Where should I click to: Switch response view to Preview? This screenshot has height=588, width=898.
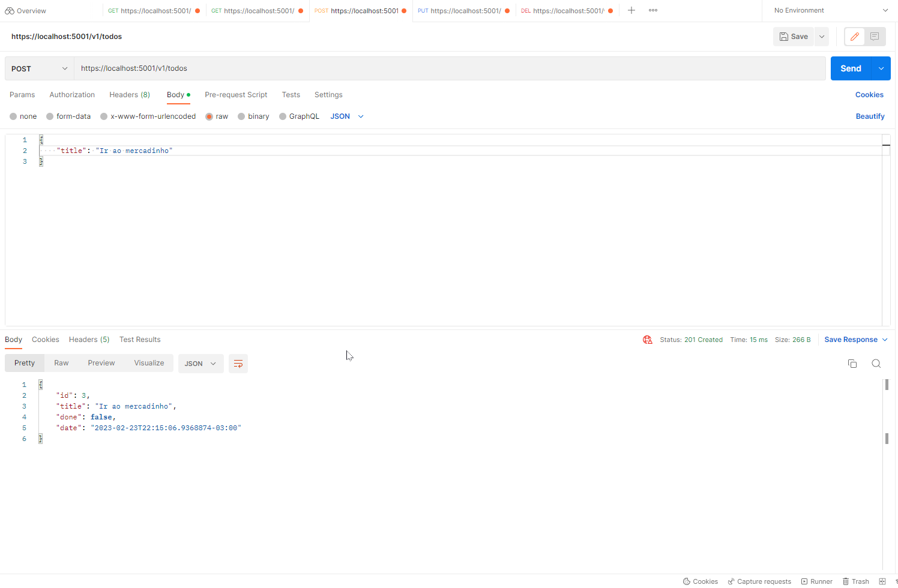(101, 363)
